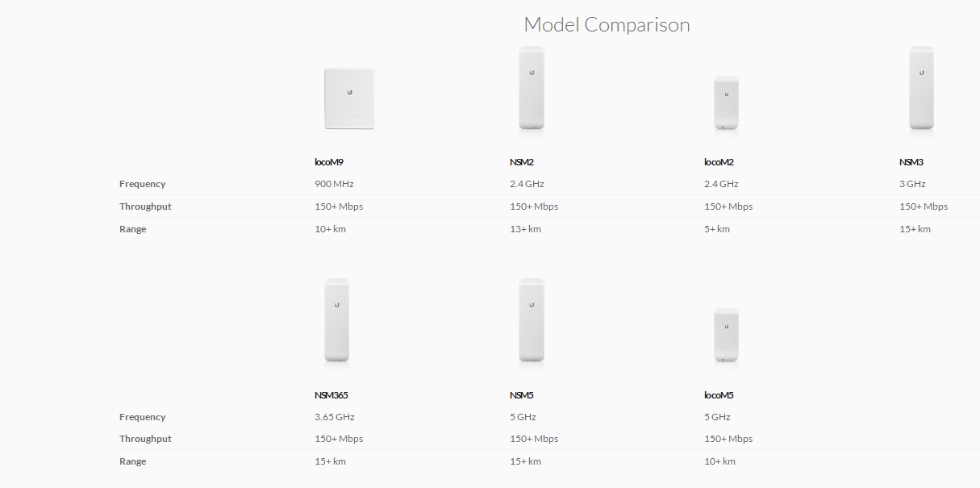Viewport: 980px width, 488px height.
Task: Select the locoM2 product picture
Action: coord(726,103)
